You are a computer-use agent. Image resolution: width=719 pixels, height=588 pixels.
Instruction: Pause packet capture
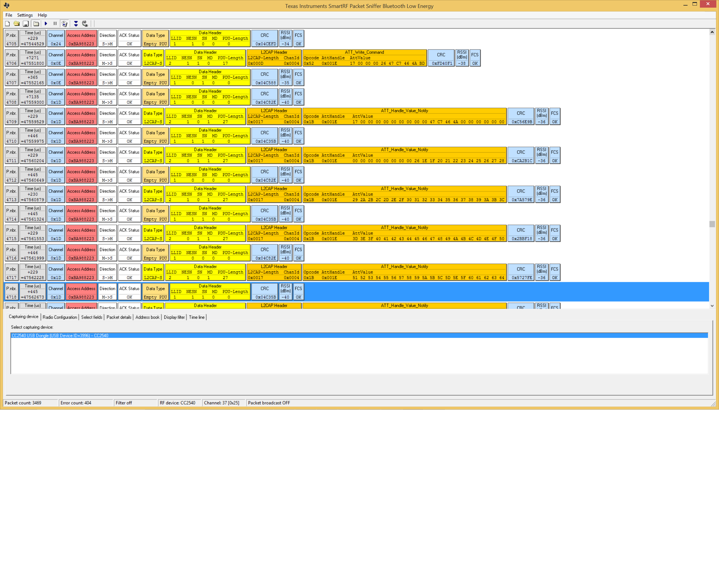click(x=55, y=24)
